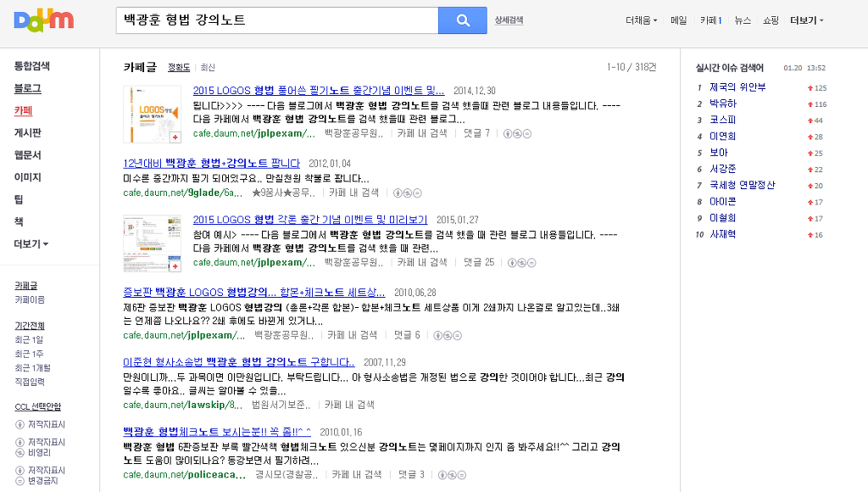This screenshot has width=868, height=492.
Task: Click the blue search magnifier button
Action: click(x=463, y=20)
